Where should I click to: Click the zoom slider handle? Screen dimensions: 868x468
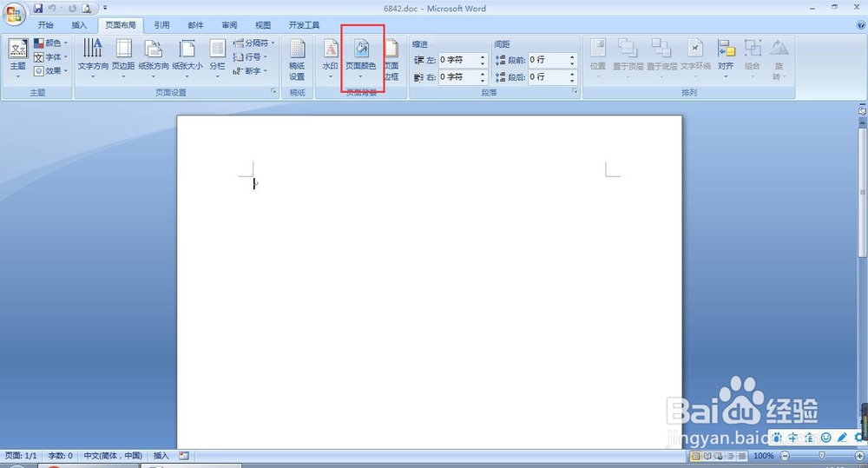[x=821, y=455]
